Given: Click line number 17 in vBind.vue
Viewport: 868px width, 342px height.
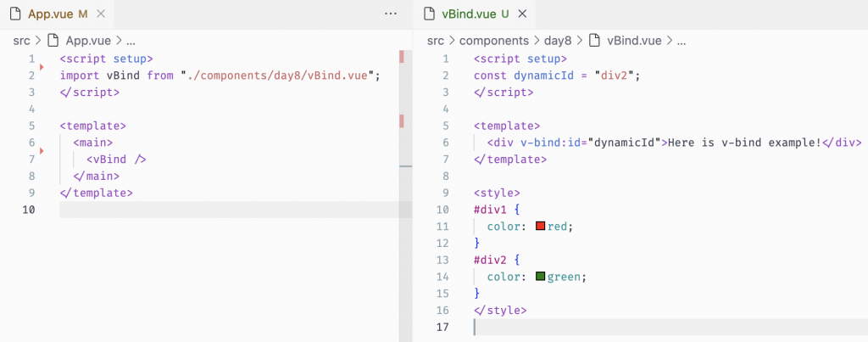Looking at the screenshot, I should 442,327.
